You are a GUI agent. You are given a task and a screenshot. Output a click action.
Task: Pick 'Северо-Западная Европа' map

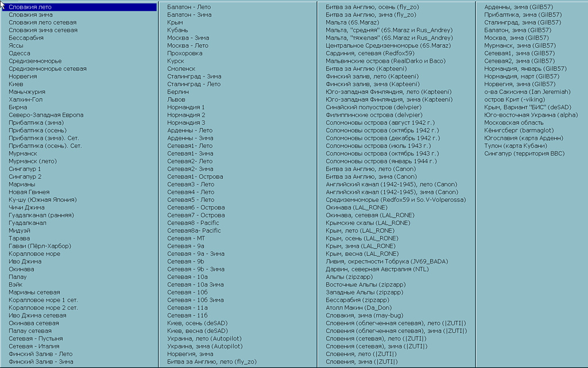pos(46,114)
